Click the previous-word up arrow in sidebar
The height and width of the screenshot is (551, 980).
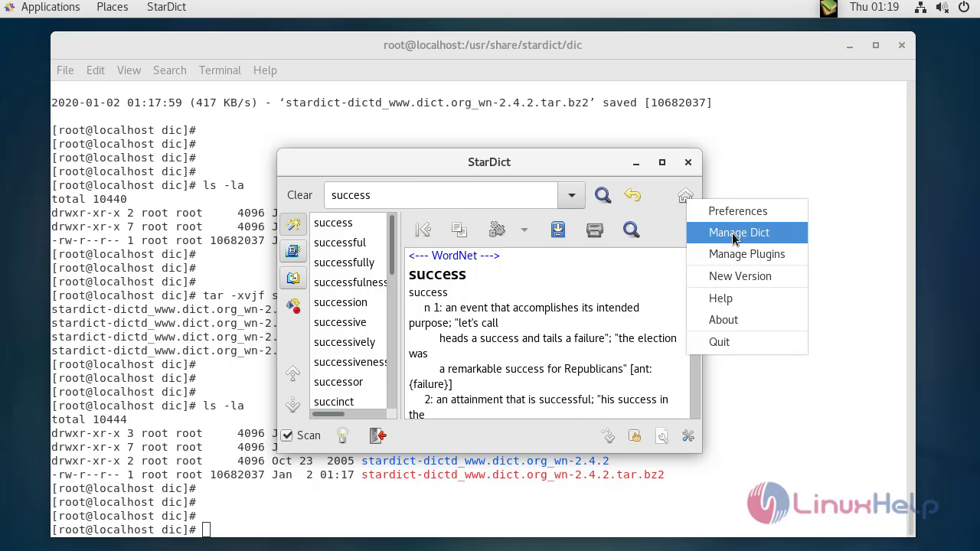(293, 373)
